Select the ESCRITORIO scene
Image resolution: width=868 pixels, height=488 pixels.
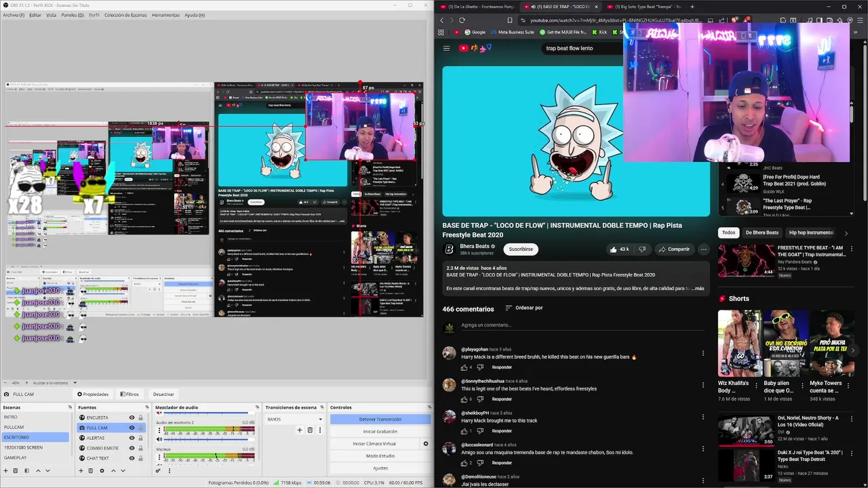[35, 437]
